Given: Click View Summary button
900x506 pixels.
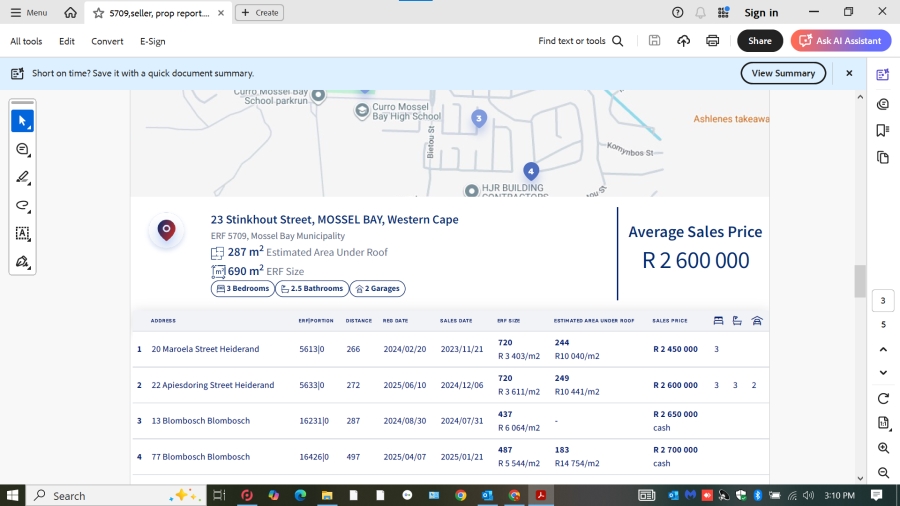Looking at the screenshot, I should [x=783, y=73].
